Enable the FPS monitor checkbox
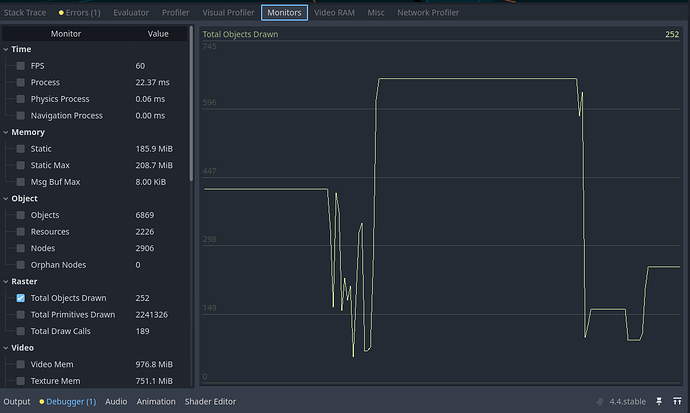The image size is (690, 413). click(21, 66)
